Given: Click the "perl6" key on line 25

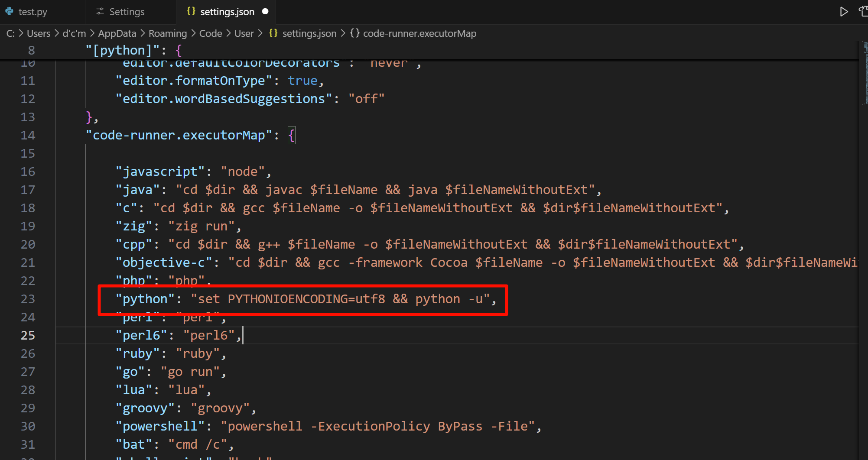Looking at the screenshot, I should pyautogui.click(x=141, y=335).
